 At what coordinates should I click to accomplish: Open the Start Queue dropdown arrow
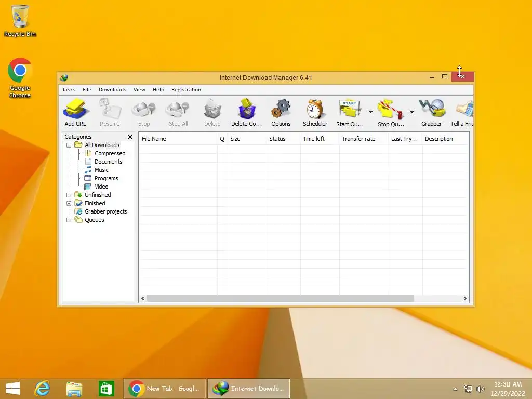[370, 112]
